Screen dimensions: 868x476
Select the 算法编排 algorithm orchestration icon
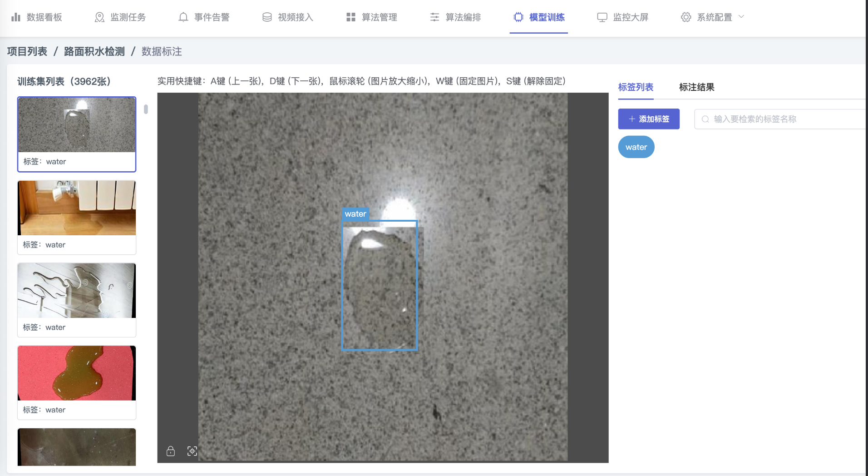click(x=434, y=17)
